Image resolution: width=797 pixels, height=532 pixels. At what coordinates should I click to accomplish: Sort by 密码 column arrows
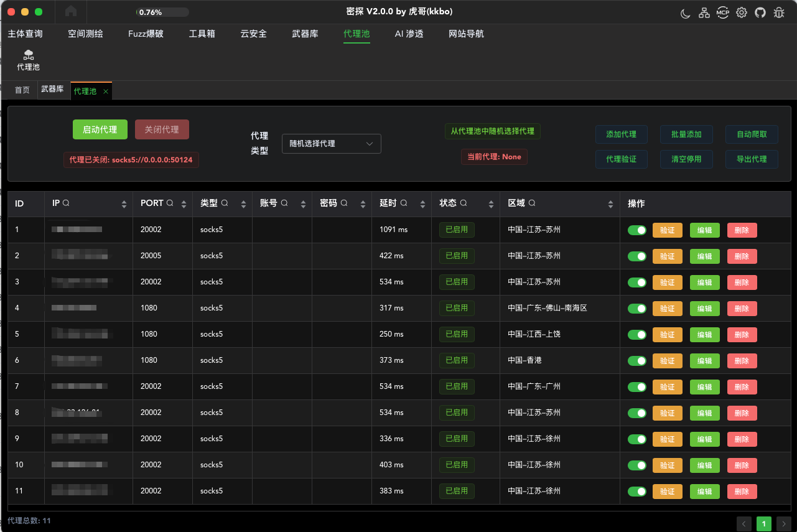[x=363, y=204]
